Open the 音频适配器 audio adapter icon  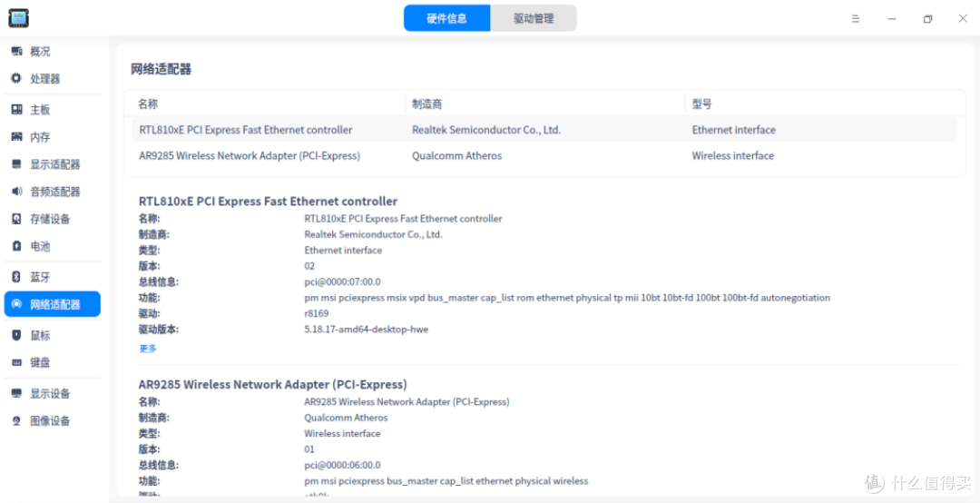coord(17,192)
